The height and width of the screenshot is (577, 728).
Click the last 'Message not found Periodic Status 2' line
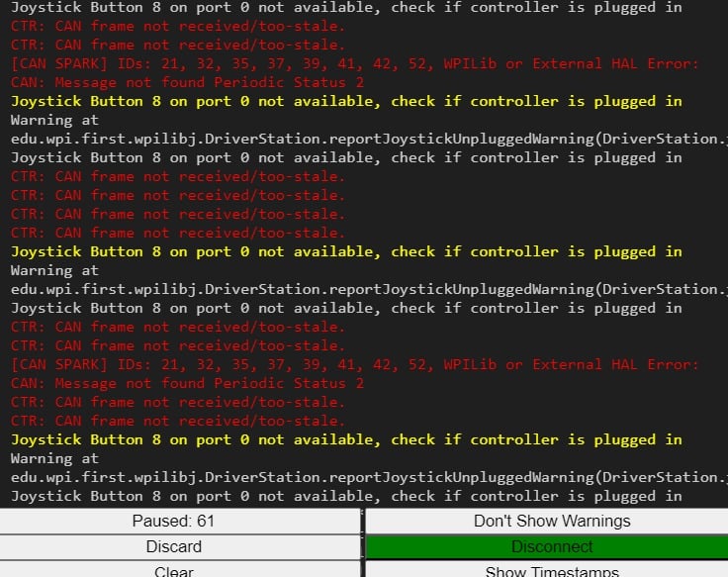pos(187,383)
